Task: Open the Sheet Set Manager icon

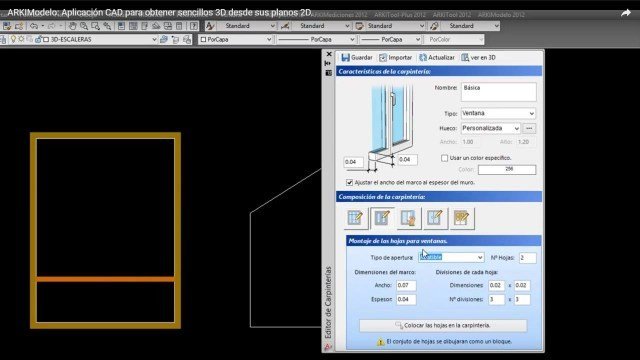Action: (x=156, y=26)
